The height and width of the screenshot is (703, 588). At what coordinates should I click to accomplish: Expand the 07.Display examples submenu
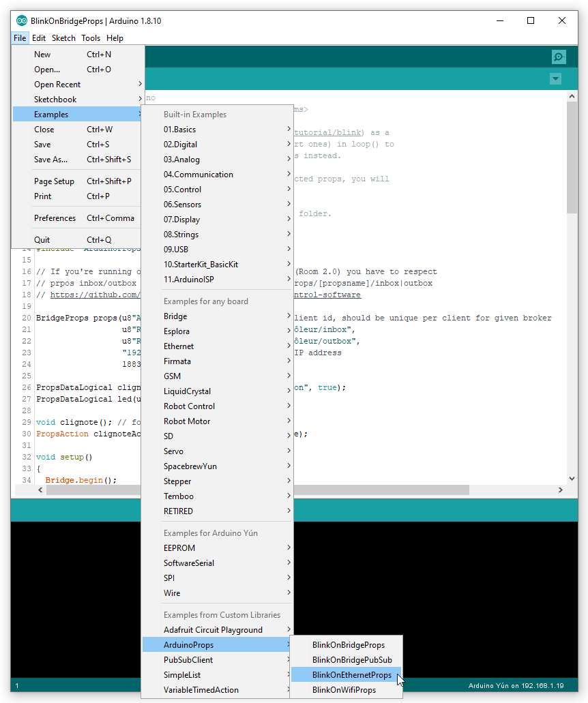coord(218,220)
